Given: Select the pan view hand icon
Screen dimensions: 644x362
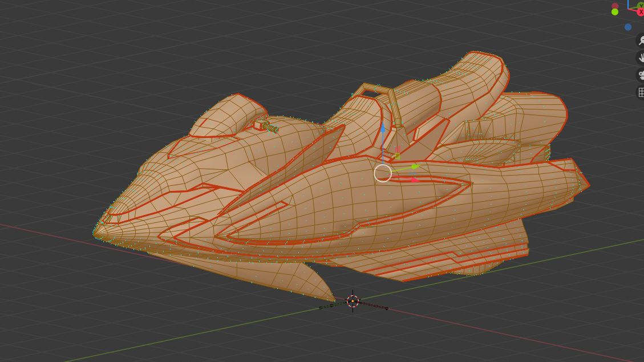Looking at the screenshot, I should [640, 58].
